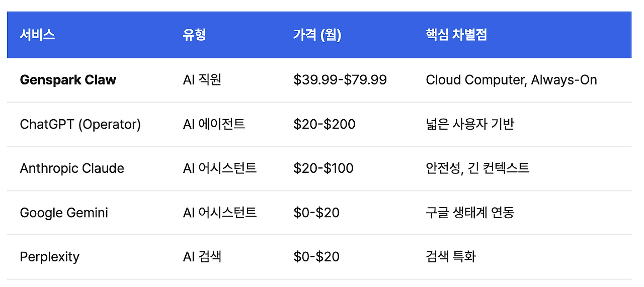Click the 안전성, 긴 컨텍스트 cell

(x=477, y=168)
